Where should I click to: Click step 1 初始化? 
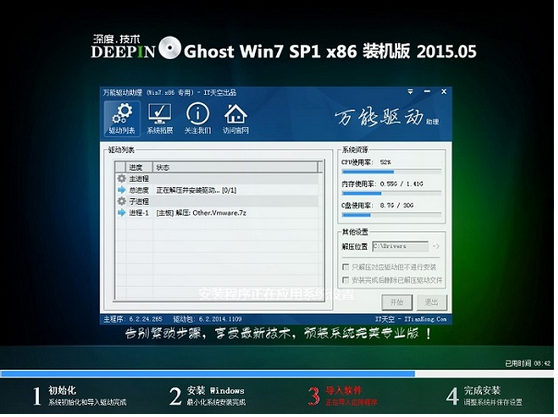(79, 396)
